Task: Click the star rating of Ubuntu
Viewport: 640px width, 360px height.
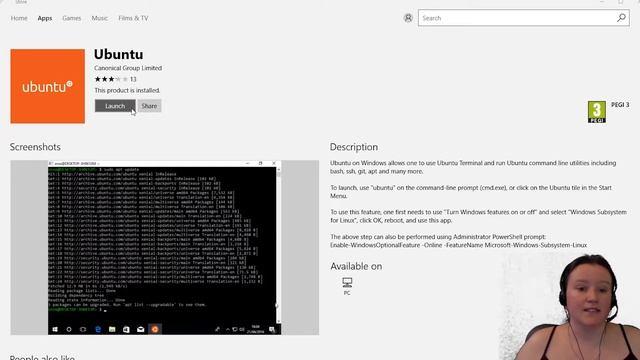Action: pos(111,79)
